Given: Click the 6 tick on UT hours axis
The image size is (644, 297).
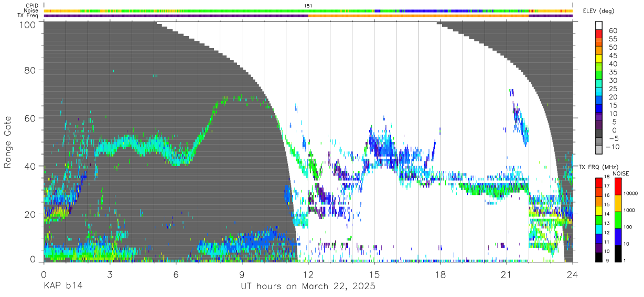Looking at the screenshot, I should tap(176, 274).
